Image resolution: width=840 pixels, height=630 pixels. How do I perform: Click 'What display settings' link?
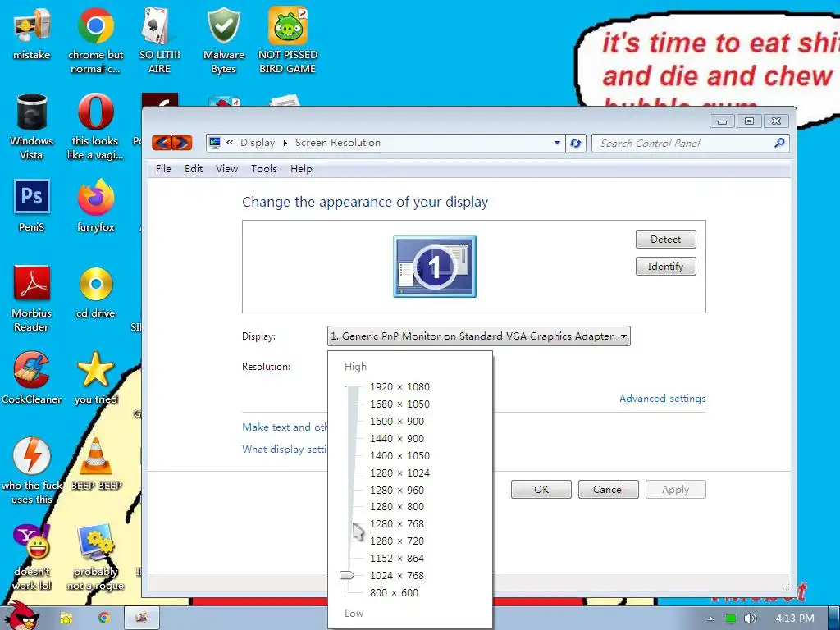tap(285, 449)
